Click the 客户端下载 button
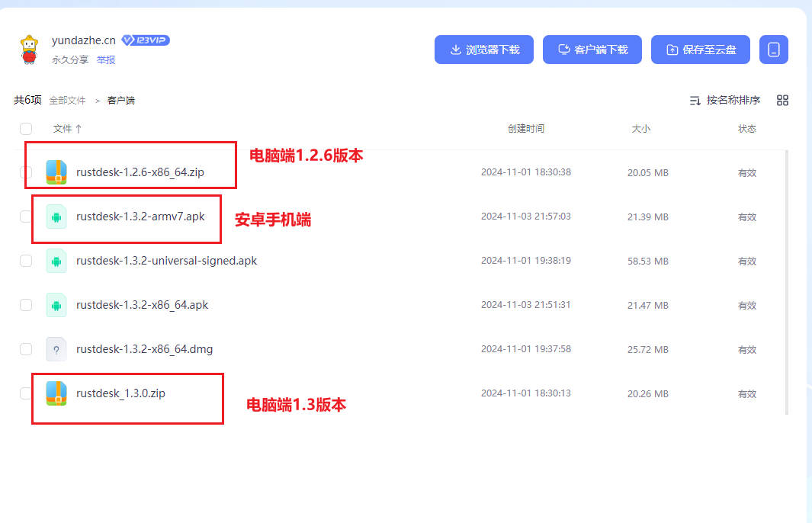 pos(592,50)
